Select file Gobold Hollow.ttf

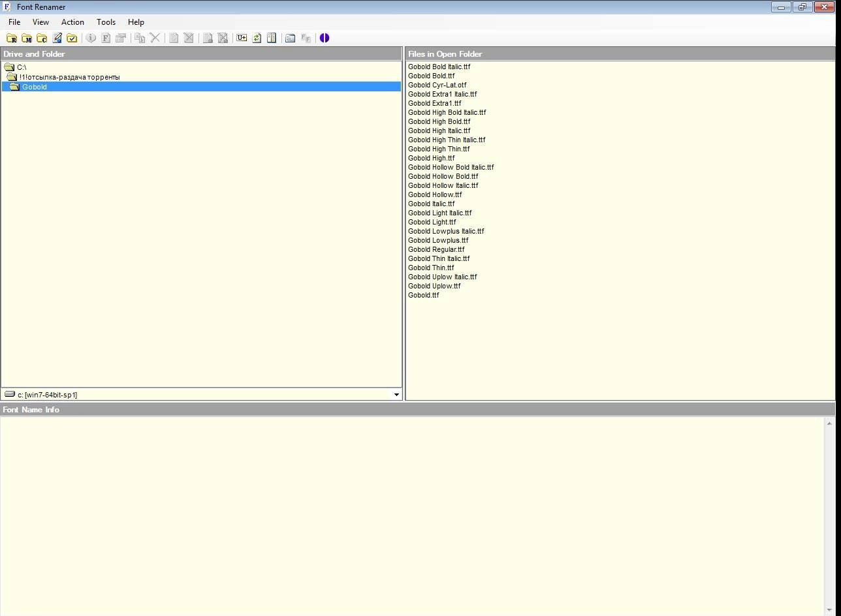tap(435, 194)
